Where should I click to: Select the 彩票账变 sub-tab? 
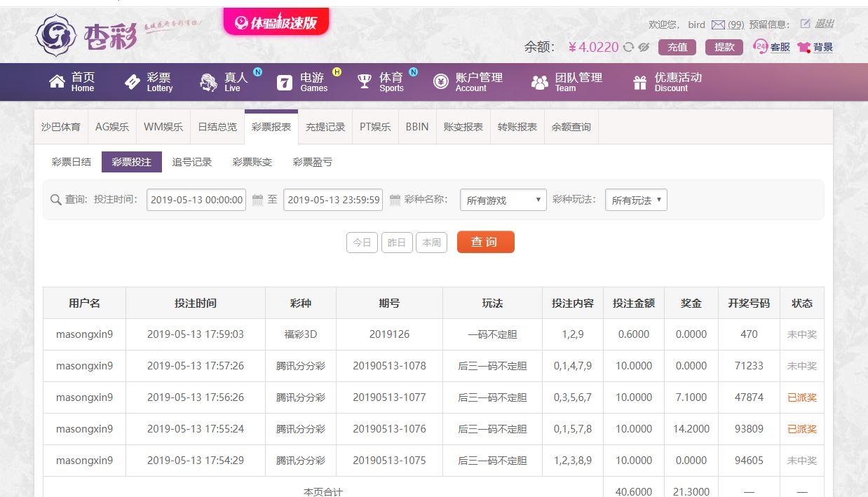point(252,162)
